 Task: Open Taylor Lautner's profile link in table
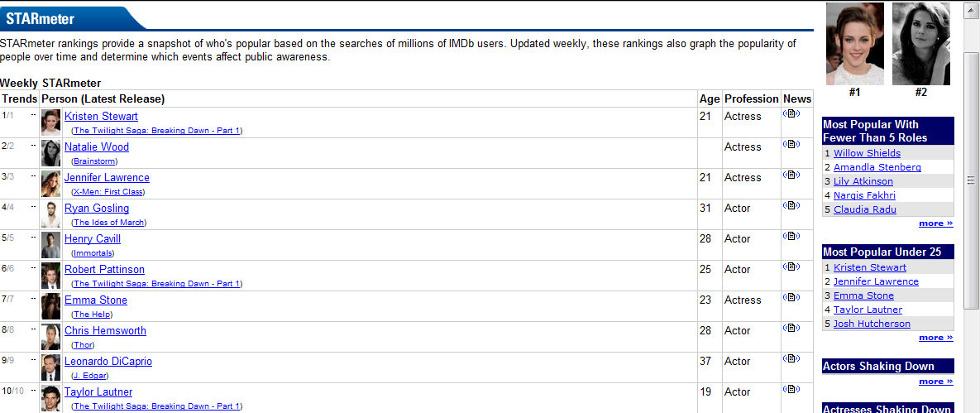coord(98,392)
